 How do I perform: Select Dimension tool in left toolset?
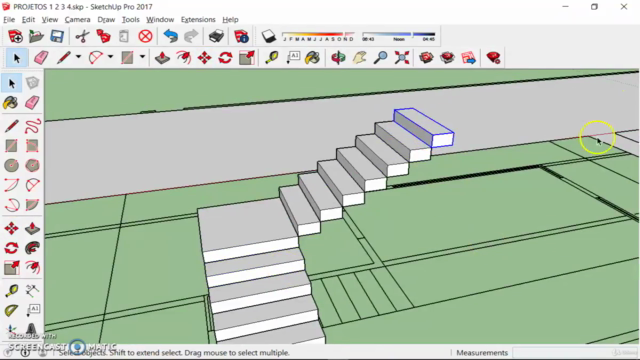(32, 290)
